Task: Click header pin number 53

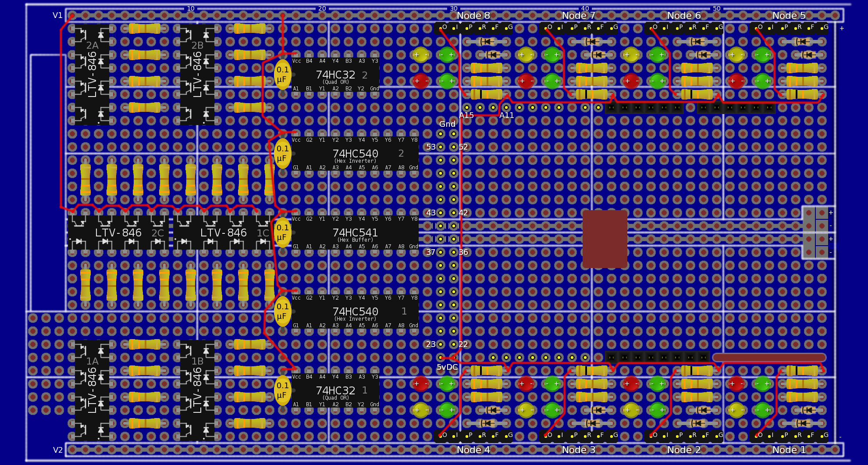Action: (x=431, y=147)
